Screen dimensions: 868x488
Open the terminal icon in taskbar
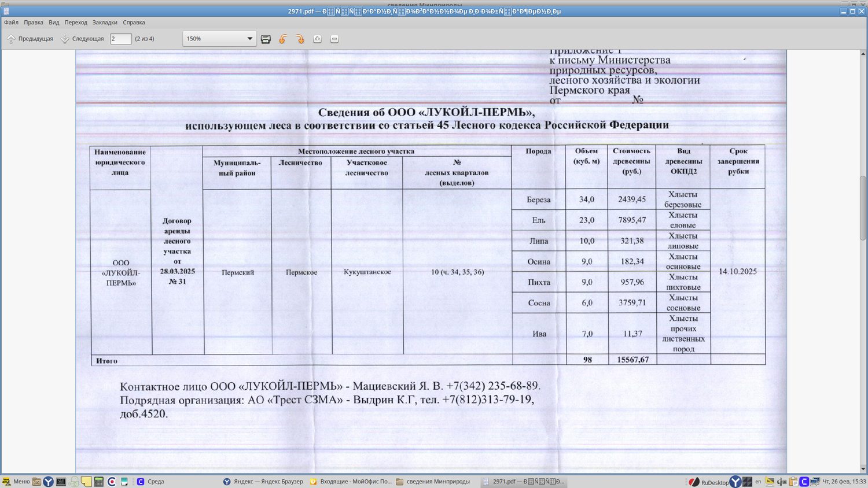point(61,482)
